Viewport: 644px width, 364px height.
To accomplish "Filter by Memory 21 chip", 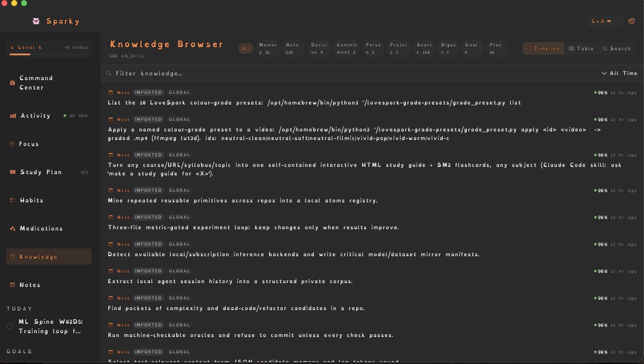I will pos(268,48).
